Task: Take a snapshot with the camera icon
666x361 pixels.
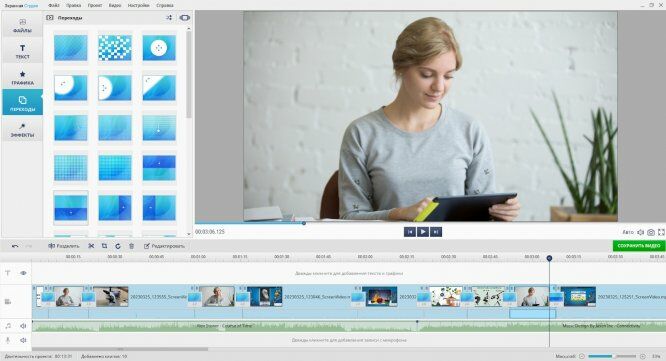Action: coord(651,232)
